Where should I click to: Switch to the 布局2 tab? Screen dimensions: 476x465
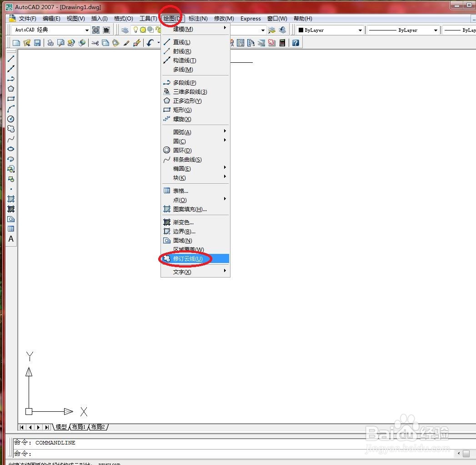98,427
